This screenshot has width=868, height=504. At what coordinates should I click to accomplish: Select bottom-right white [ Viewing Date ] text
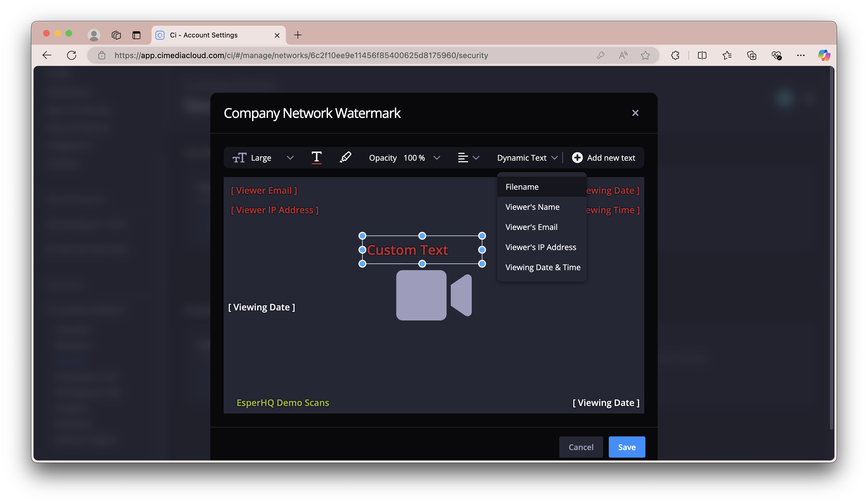606,403
